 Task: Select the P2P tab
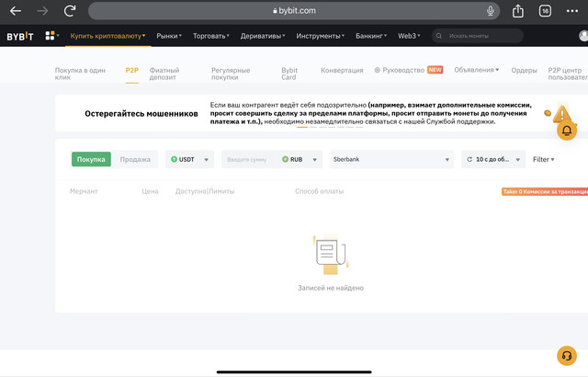[x=132, y=70]
